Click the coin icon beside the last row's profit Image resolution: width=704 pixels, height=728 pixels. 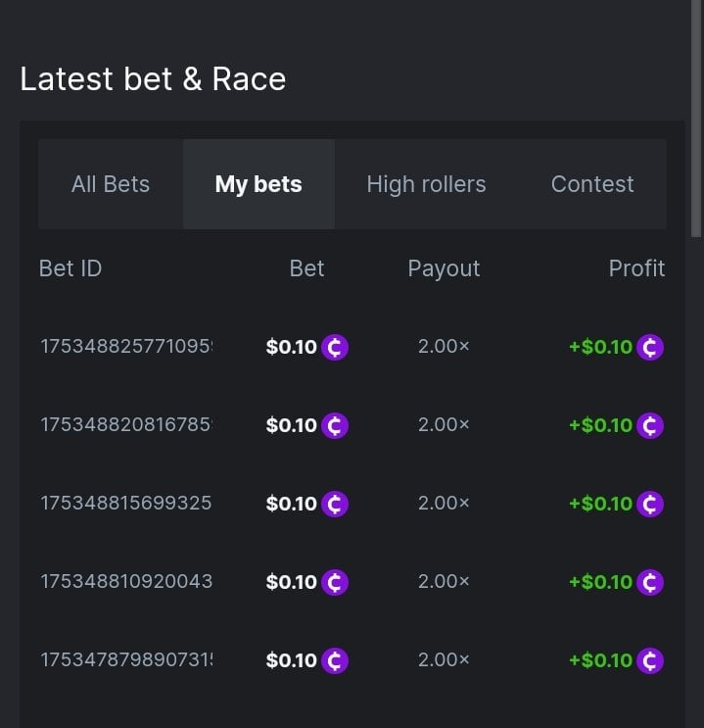pyautogui.click(x=650, y=660)
